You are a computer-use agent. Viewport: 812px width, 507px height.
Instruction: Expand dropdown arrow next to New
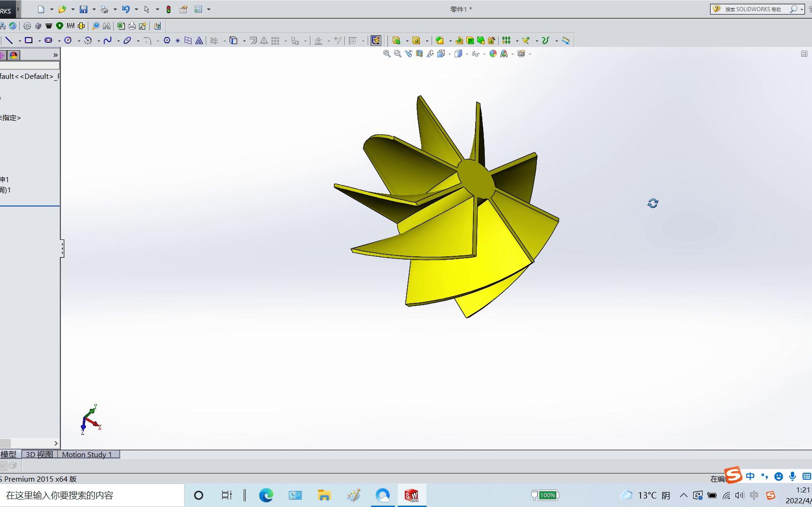52,9
